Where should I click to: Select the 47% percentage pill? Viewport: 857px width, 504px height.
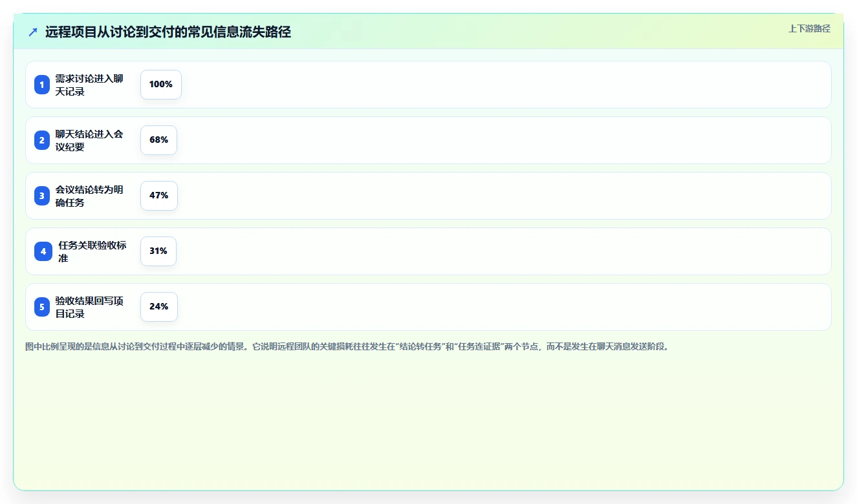click(x=159, y=196)
